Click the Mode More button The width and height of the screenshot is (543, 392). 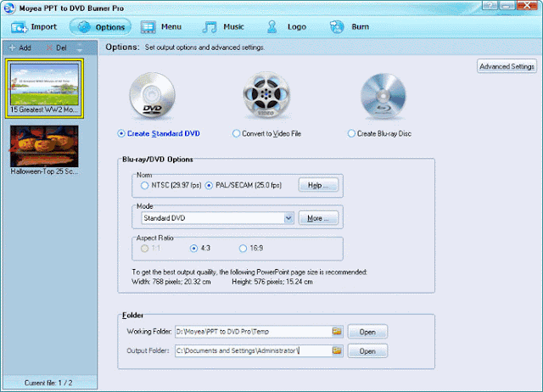pos(318,218)
